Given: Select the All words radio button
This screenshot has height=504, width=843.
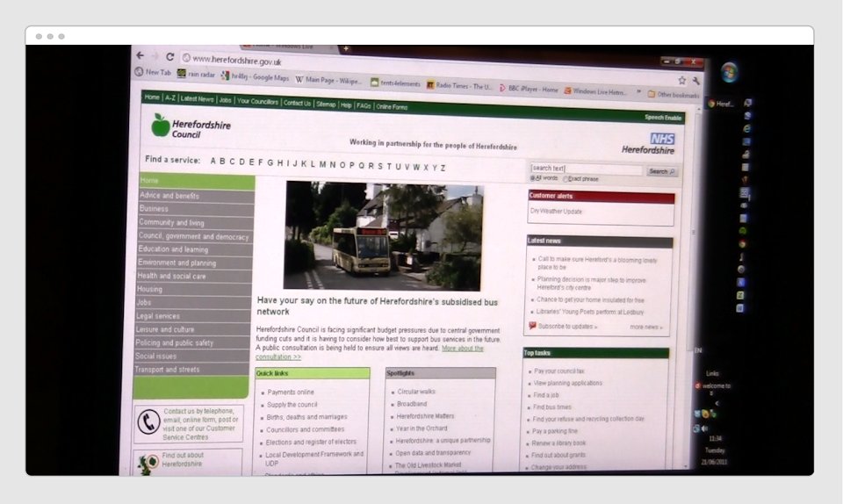Looking at the screenshot, I should 533,178.
